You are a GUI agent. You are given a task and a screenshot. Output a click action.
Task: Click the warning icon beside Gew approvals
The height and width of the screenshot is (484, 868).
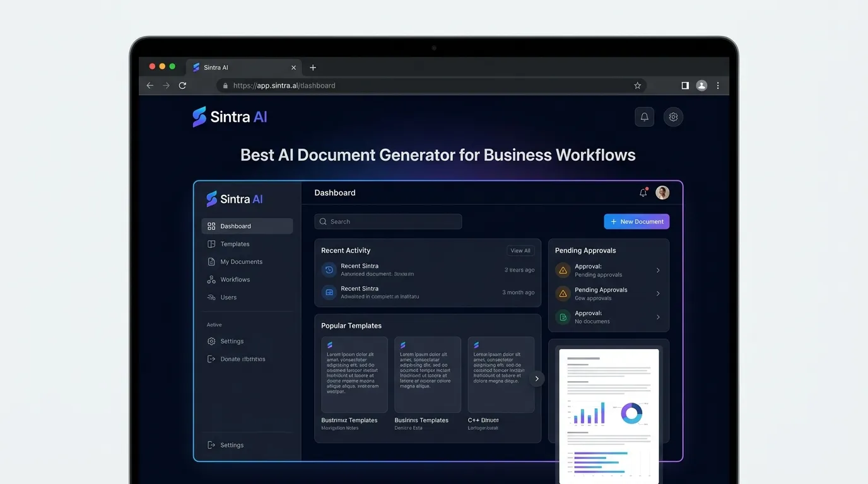click(563, 294)
